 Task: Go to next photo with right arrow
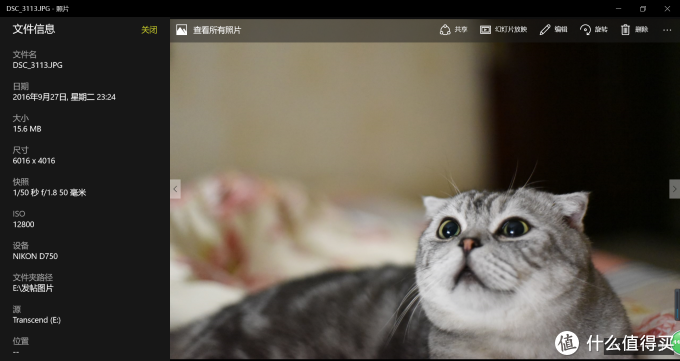674,189
